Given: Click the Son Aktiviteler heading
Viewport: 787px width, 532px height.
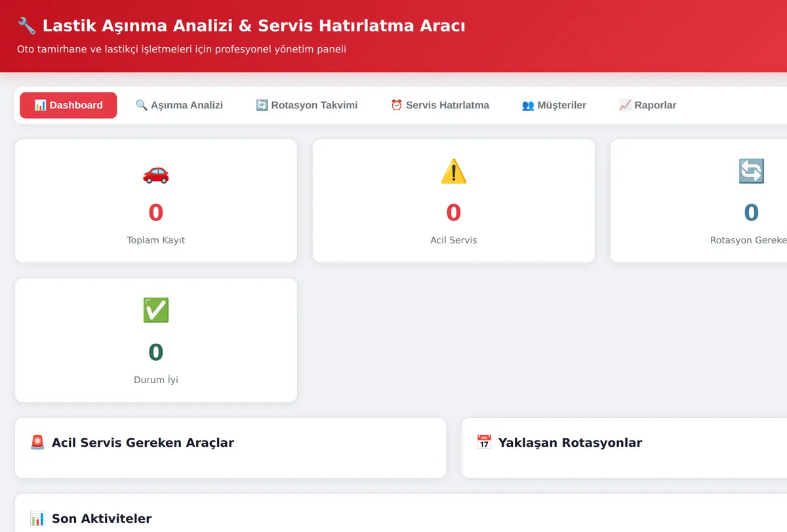Looking at the screenshot, I should tap(102, 519).
